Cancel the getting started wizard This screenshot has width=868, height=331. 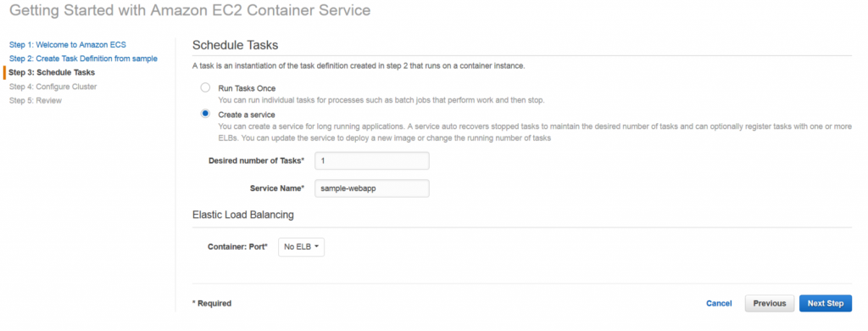pyautogui.click(x=719, y=303)
